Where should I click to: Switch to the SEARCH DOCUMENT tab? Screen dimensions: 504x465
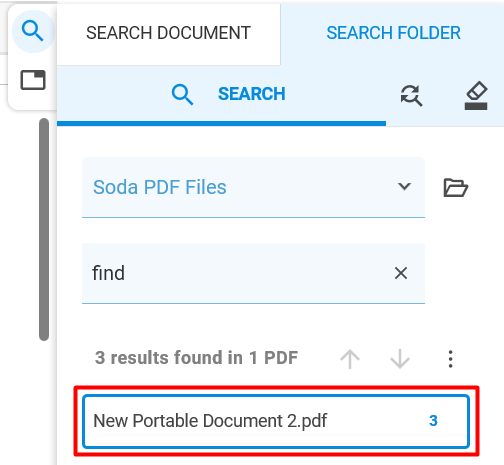(168, 33)
